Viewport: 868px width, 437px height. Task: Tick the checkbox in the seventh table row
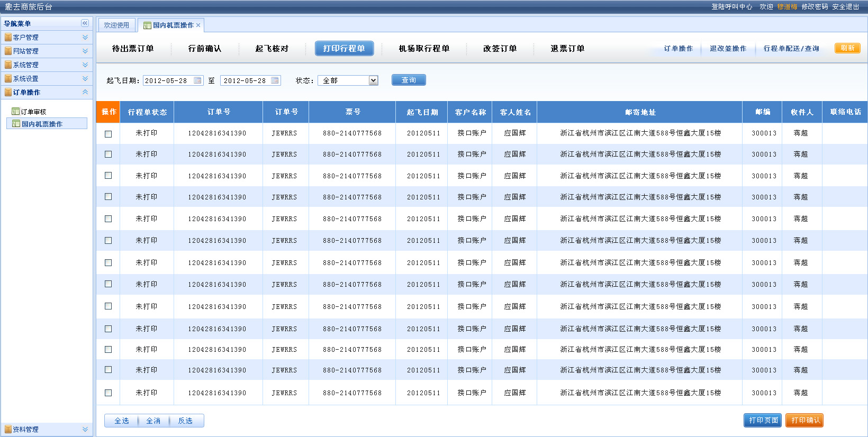[108, 263]
